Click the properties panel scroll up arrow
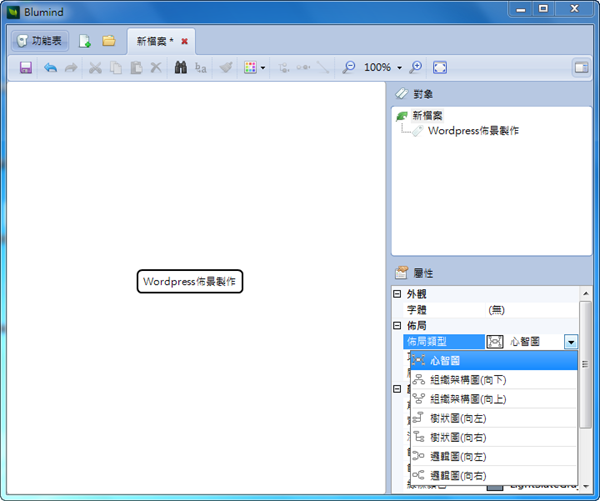Screen dimensions: 600x501 (586, 294)
